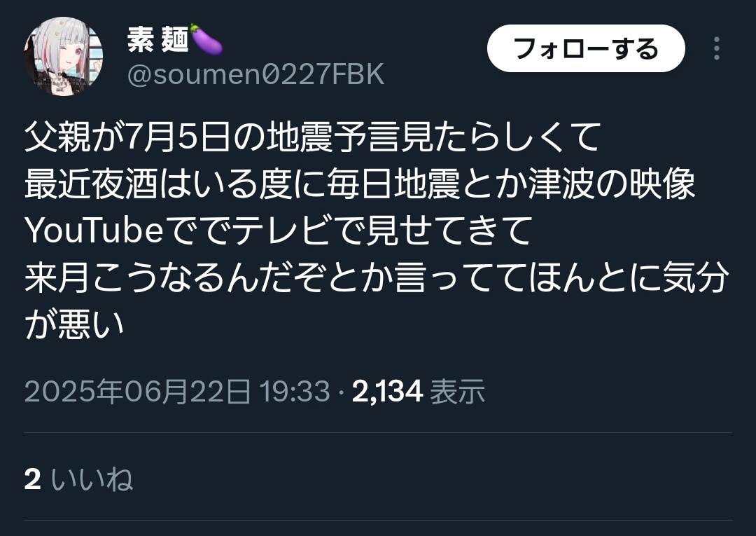Open the three-dot more options menu
The width and height of the screenshot is (756, 536).
(x=717, y=48)
